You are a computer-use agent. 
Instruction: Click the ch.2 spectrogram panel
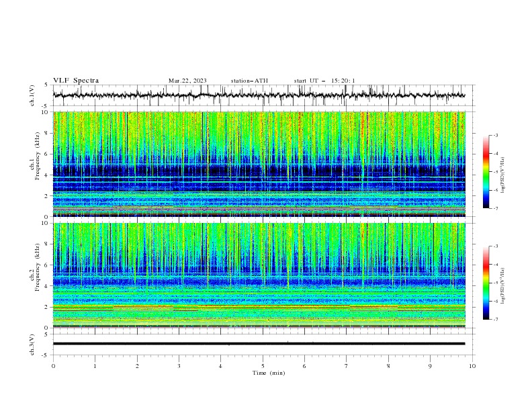tap(259, 275)
